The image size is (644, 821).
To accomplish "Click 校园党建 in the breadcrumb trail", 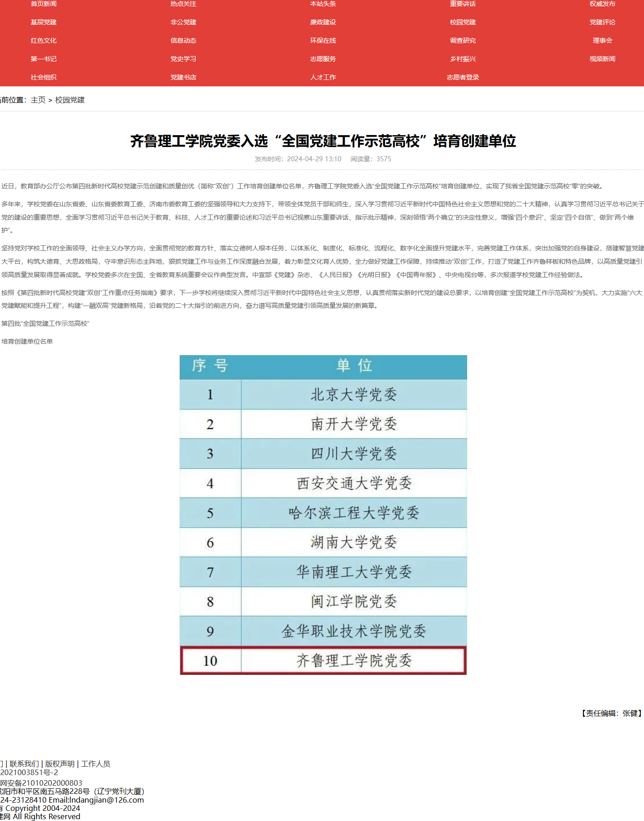I will point(70,100).
